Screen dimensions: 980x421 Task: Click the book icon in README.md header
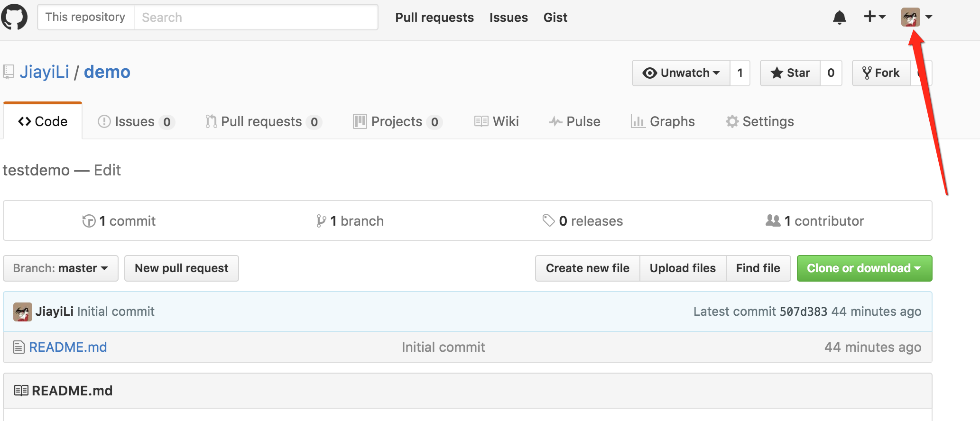[21, 391]
